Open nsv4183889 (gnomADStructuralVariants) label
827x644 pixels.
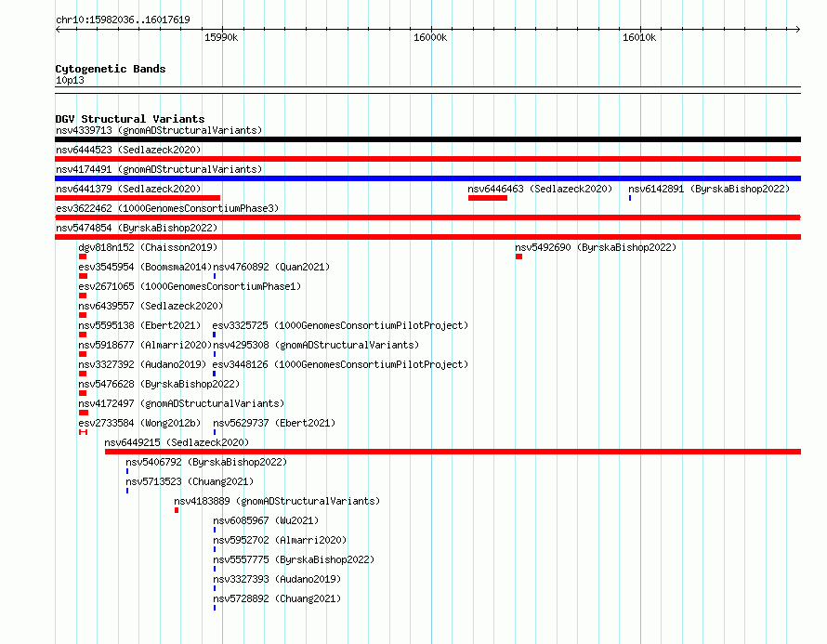click(x=277, y=501)
